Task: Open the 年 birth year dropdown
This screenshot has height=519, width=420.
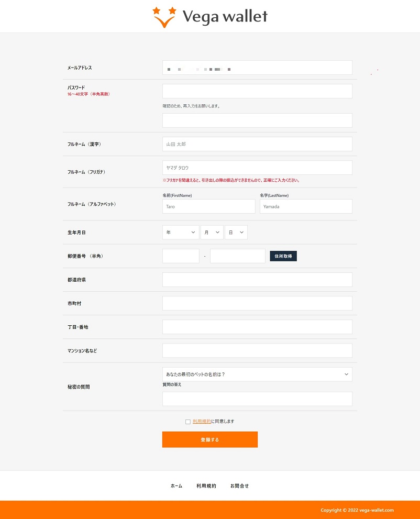Action: 181,233
